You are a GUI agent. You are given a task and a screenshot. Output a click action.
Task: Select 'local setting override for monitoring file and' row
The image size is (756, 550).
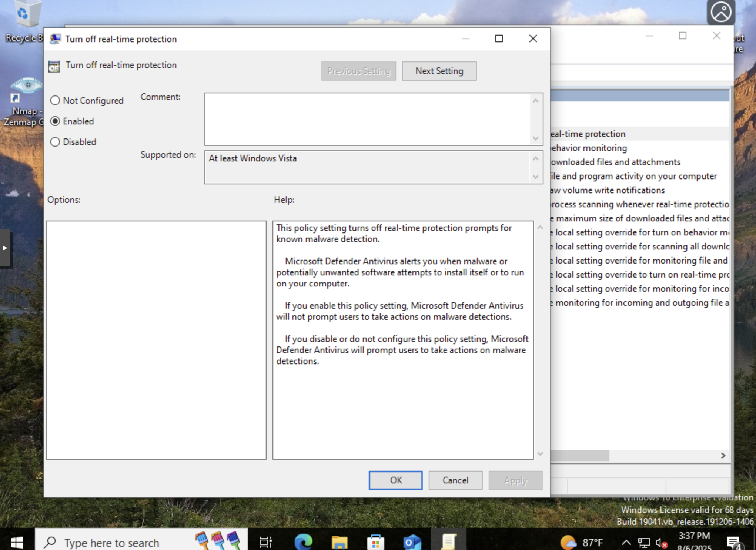pyautogui.click(x=640, y=261)
